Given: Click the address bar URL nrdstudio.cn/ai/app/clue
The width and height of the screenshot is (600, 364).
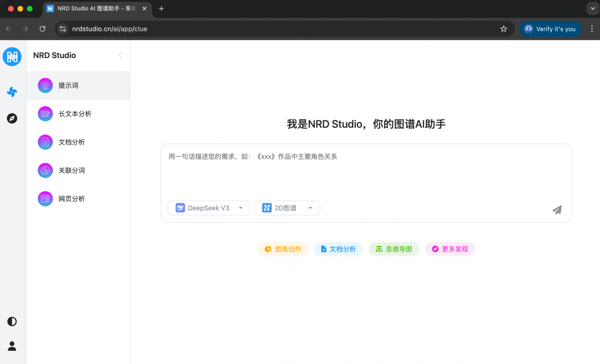Looking at the screenshot, I should [x=110, y=29].
